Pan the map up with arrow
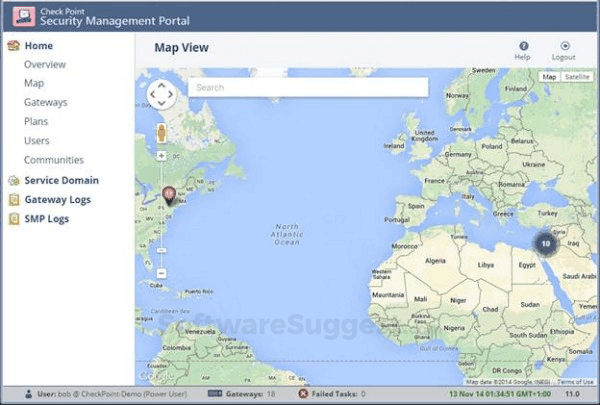 tap(161, 85)
